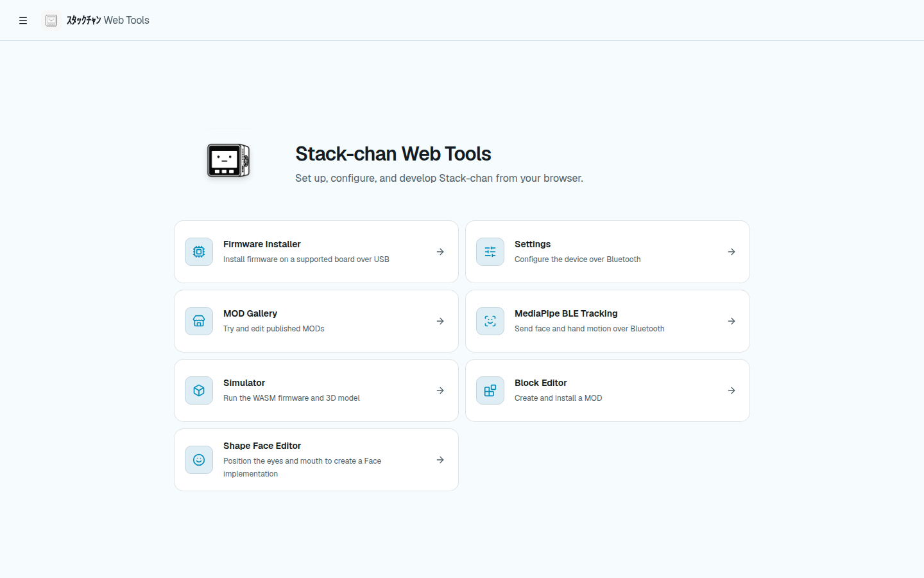Click the MediaPipe BLE Tracking face-scan icon

tap(490, 321)
